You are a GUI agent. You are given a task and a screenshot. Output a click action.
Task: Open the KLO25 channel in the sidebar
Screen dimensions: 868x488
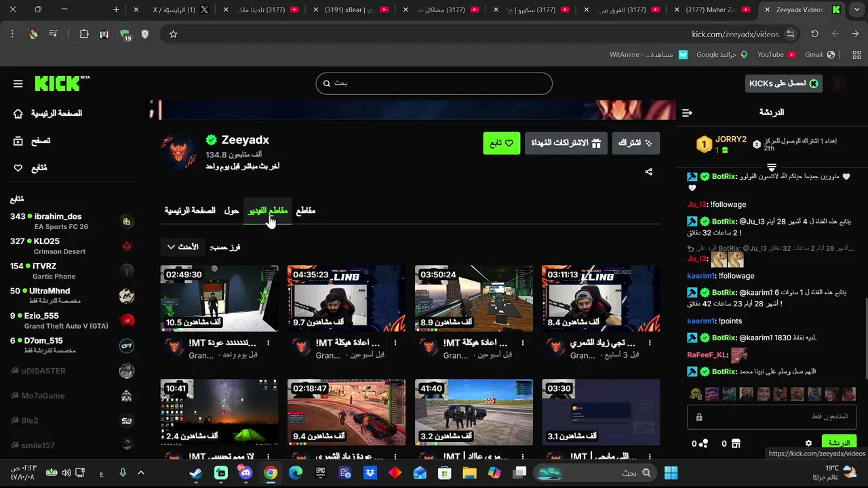72,246
